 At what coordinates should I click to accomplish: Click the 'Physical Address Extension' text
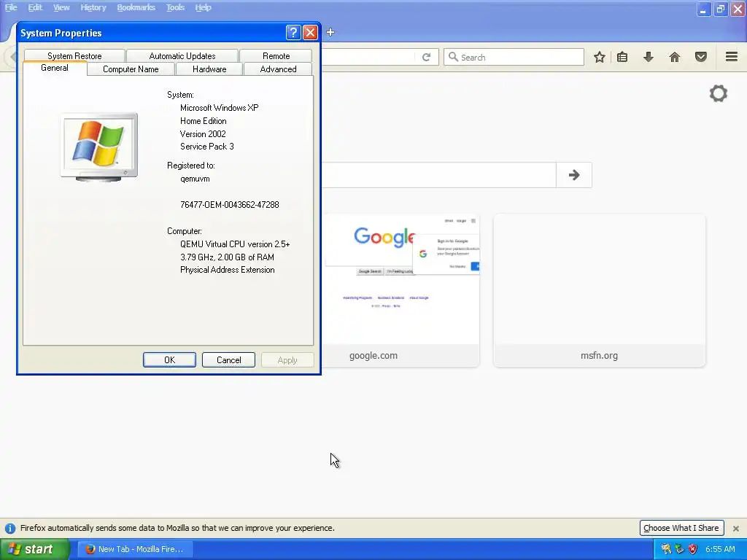(228, 270)
